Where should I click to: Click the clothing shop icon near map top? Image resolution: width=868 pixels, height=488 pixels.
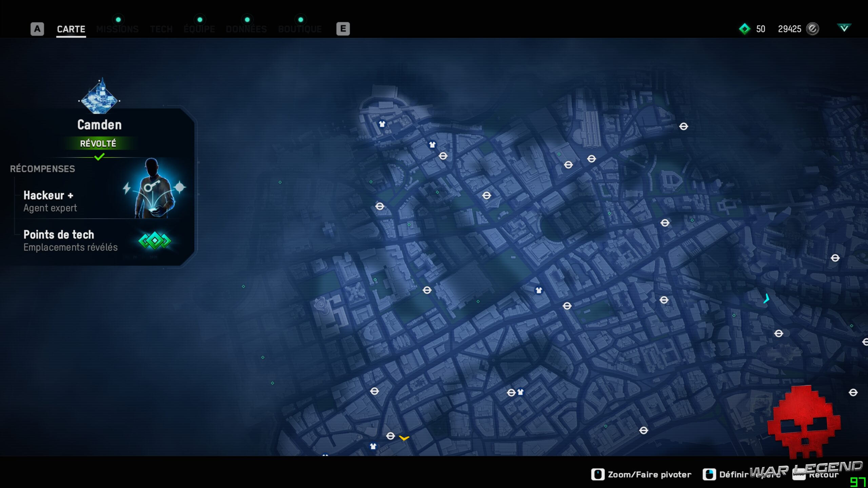[382, 124]
